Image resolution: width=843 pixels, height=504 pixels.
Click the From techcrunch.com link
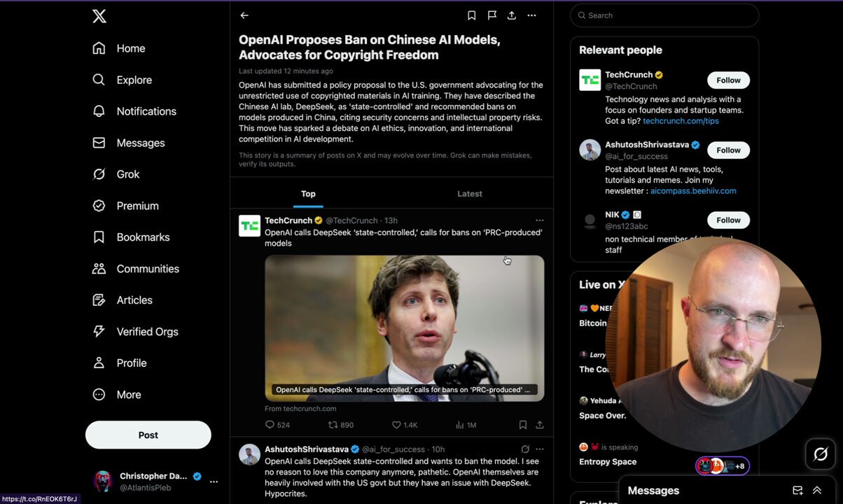point(300,409)
